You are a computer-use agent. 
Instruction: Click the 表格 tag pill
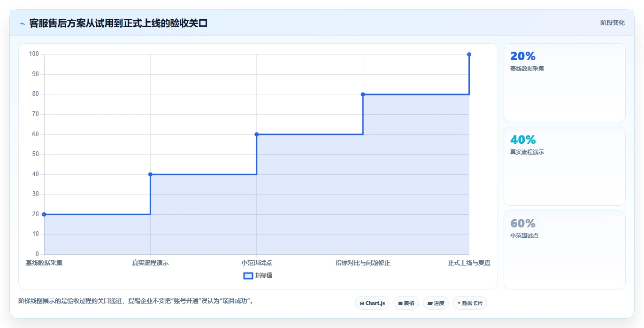click(406, 303)
